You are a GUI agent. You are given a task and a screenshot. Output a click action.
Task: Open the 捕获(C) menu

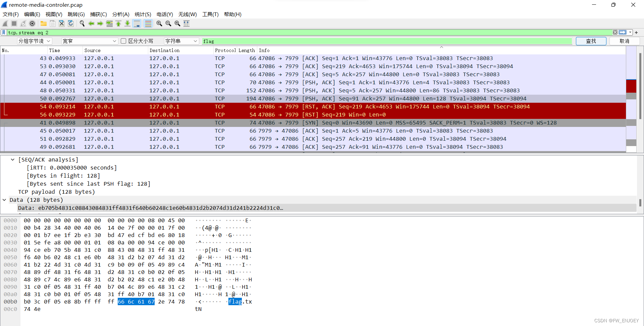tap(99, 14)
